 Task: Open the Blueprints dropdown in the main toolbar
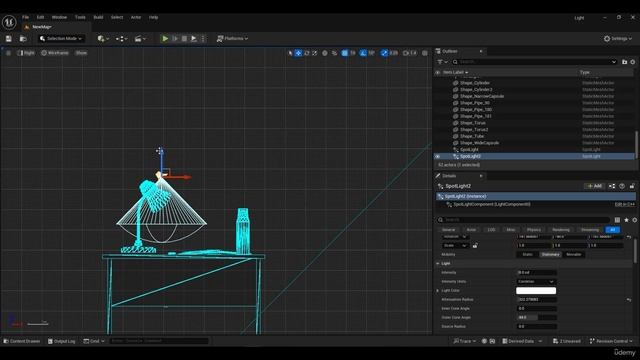point(121,38)
